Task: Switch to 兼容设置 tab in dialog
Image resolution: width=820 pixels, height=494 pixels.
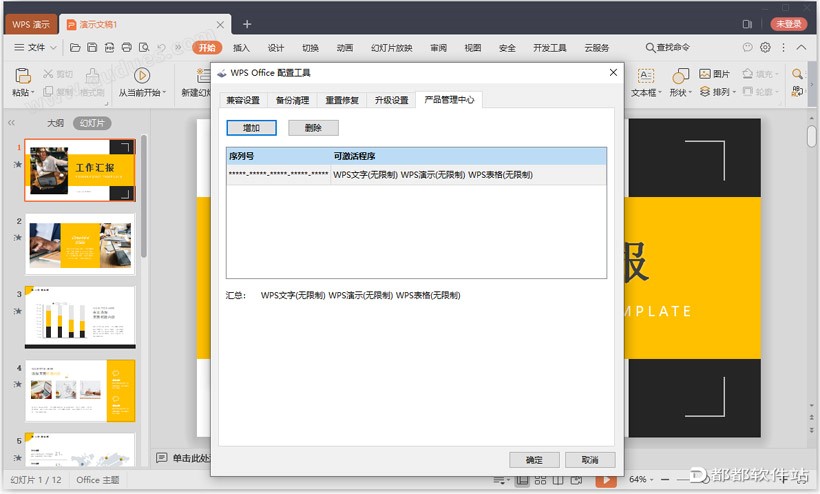Action: pyautogui.click(x=243, y=100)
